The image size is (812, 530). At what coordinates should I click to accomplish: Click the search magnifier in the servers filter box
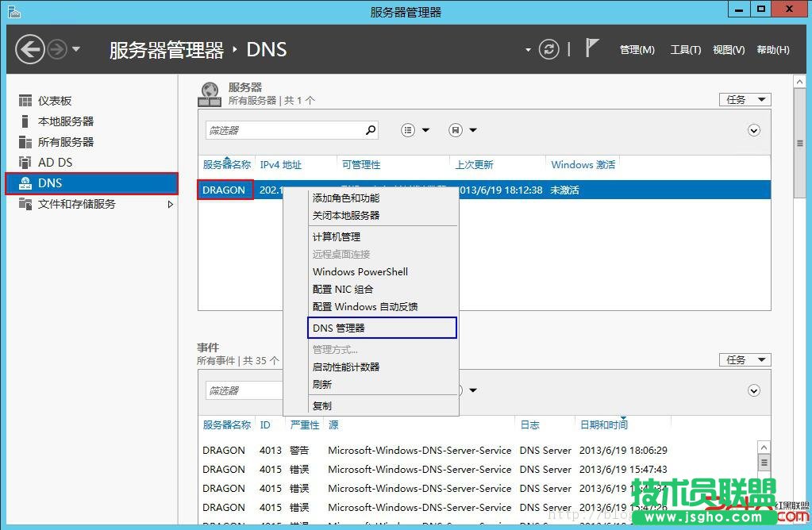372,129
